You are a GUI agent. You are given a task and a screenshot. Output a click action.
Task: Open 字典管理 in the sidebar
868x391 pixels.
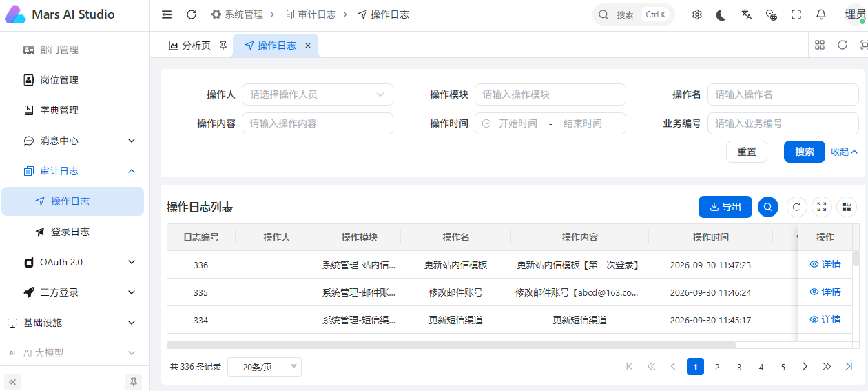coord(74,110)
